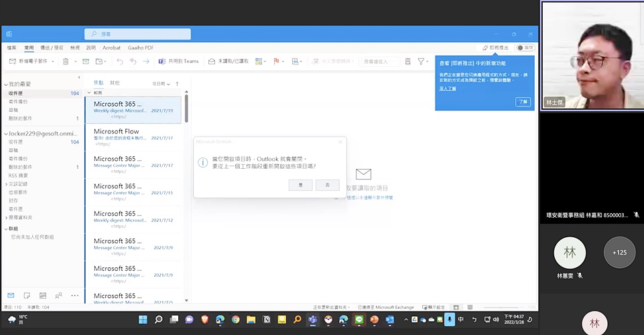Collapse the 我的最愛 favorites section
This screenshot has width=644, height=335.
pyautogui.click(x=5, y=84)
